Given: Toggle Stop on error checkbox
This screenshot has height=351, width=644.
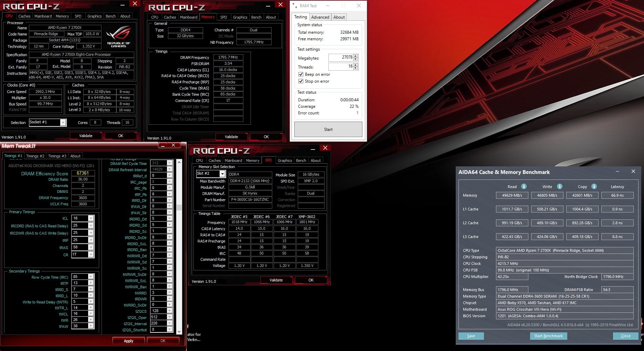Looking at the screenshot, I should pyautogui.click(x=301, y=81).
